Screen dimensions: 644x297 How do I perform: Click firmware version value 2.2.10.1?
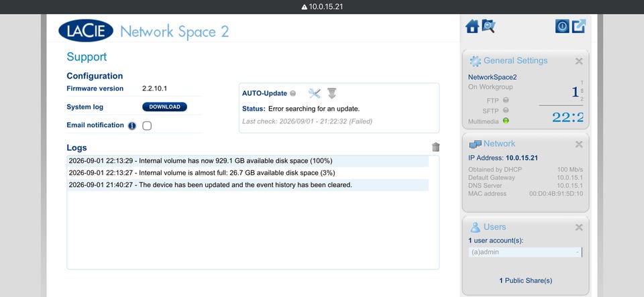[x=155, y=88]
